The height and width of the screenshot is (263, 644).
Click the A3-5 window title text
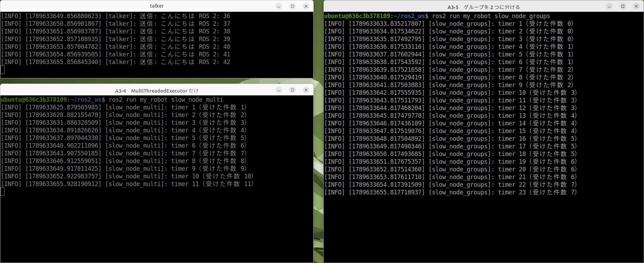[x=484, y=7]
